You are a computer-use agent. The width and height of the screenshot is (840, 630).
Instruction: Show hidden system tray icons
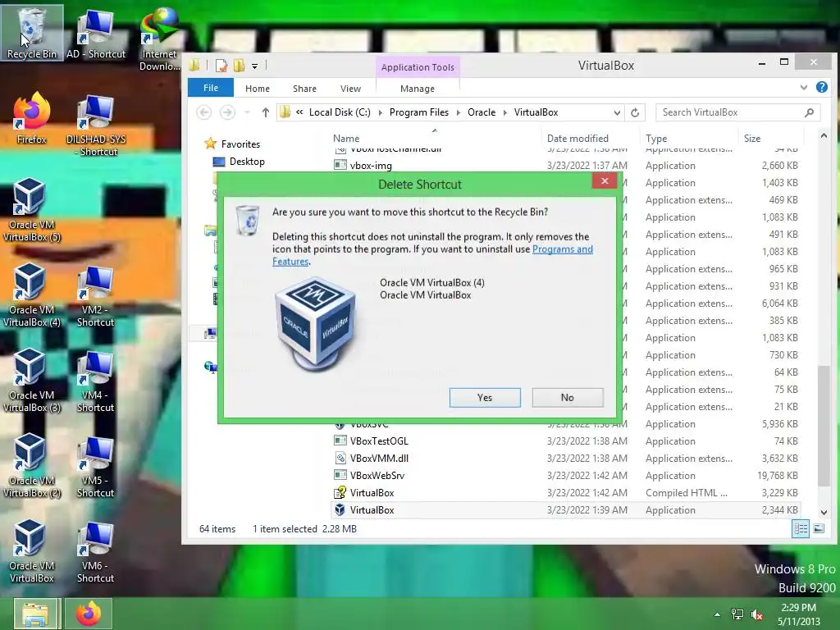pyautogui.click(x=717, y=614)
